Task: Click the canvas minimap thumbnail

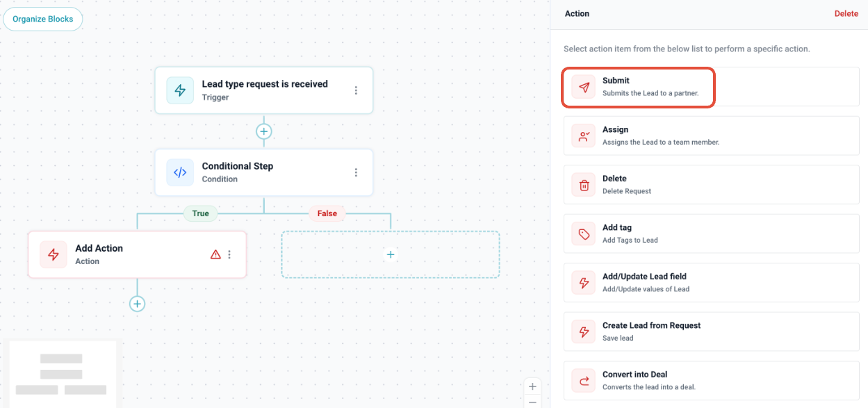Action: (x=61, y=374)
